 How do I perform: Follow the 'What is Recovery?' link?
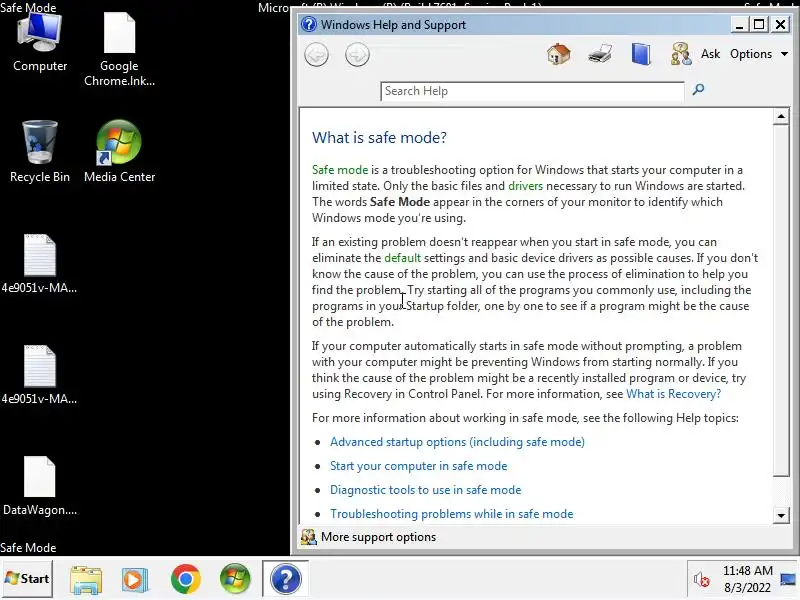click(x=673, y=394)
